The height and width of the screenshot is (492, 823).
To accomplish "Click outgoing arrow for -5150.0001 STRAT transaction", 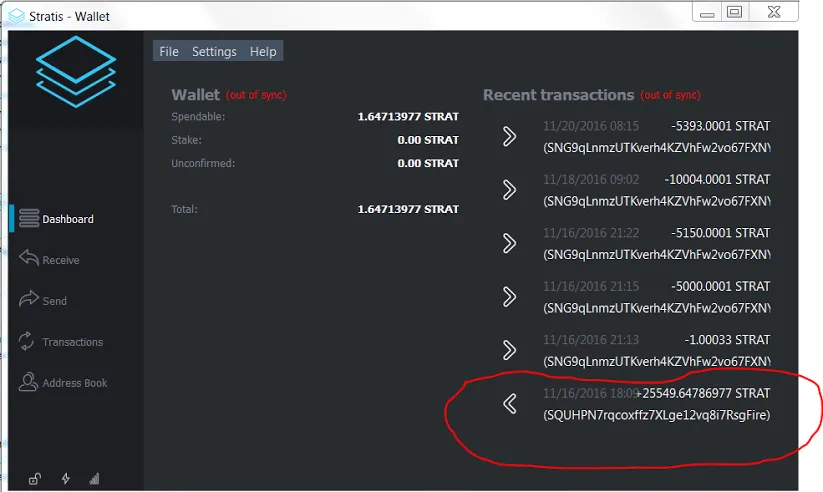I will click(509, 243).
